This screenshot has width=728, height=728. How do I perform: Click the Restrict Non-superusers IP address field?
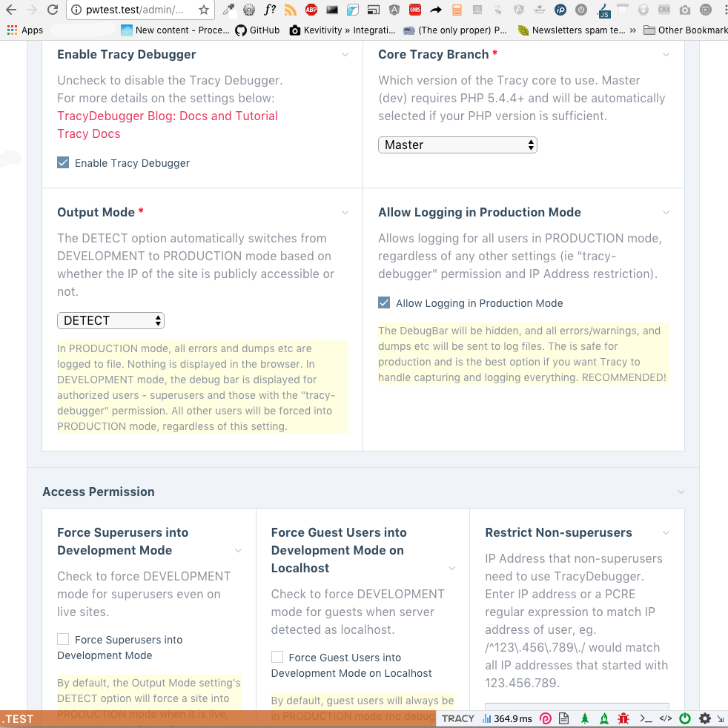click(577, 707)
